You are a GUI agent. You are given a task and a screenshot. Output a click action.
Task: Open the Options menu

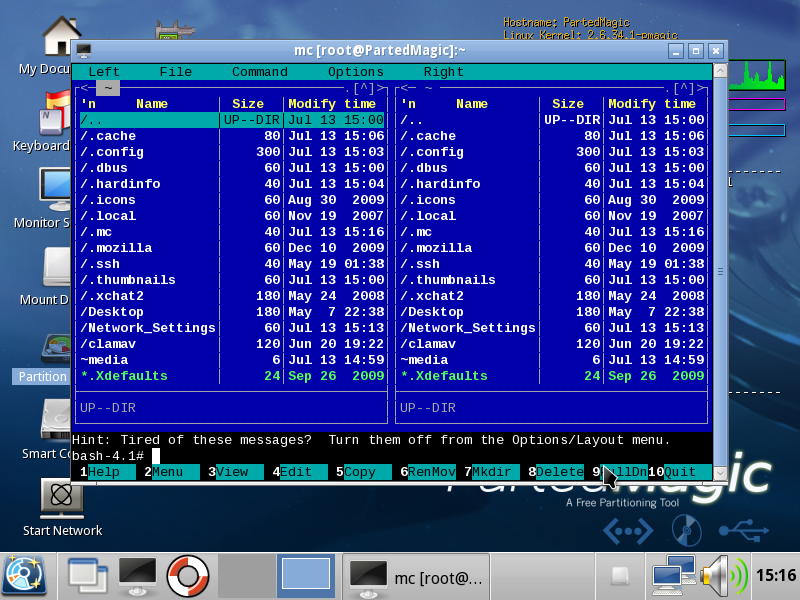tap(355, 72)
